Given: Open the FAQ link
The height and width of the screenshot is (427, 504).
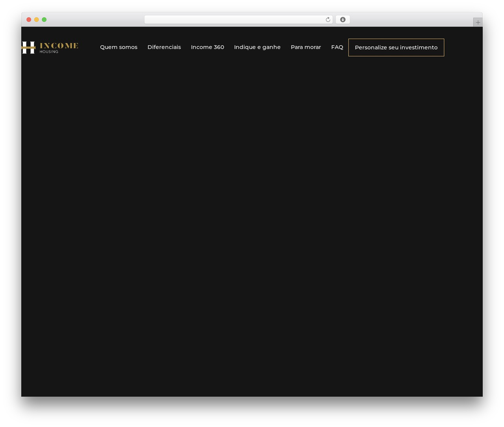Looking at the screenshot, I should point(337,47).
